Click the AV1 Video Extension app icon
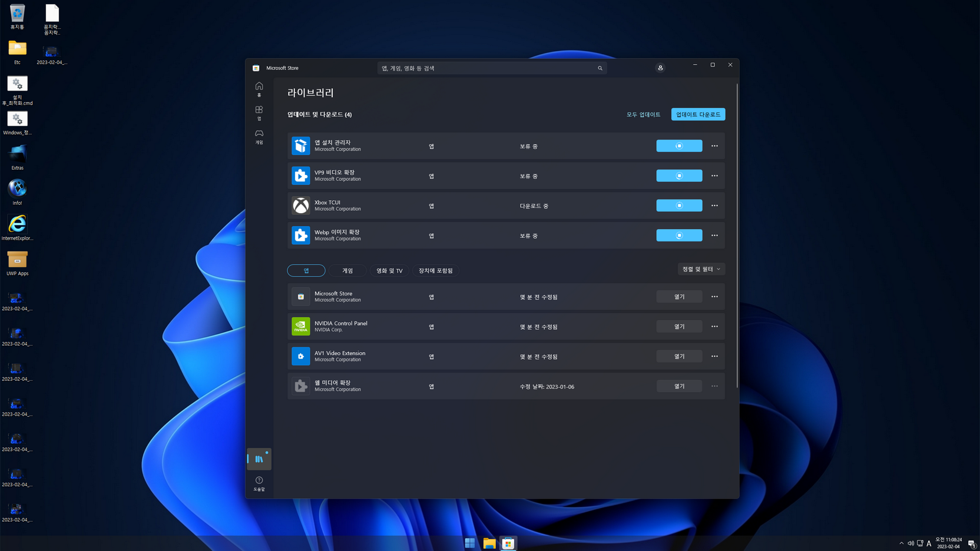This screenshot has height=551, width=980. click(x=301, y=356)
